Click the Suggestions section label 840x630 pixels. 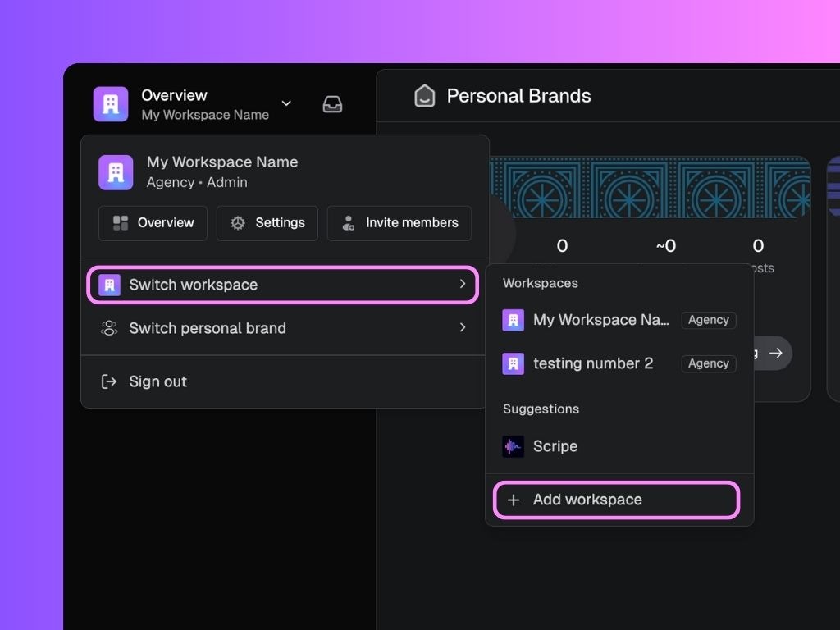click(541, 409)
